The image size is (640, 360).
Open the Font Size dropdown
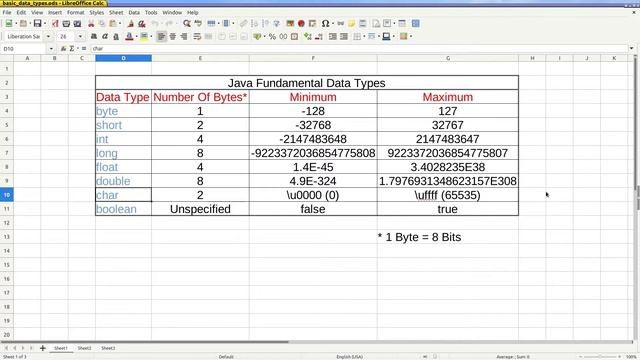click(x=80, y=37)
